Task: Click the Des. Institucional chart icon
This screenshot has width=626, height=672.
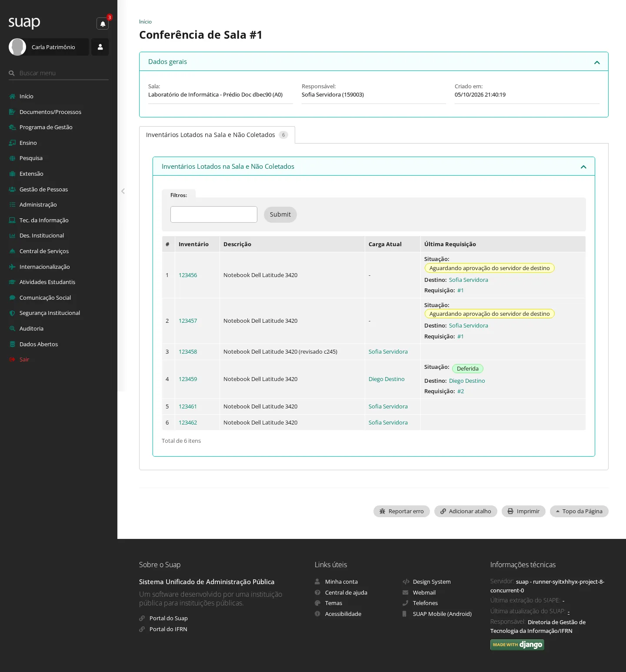Action: click(x=12, y=236)
